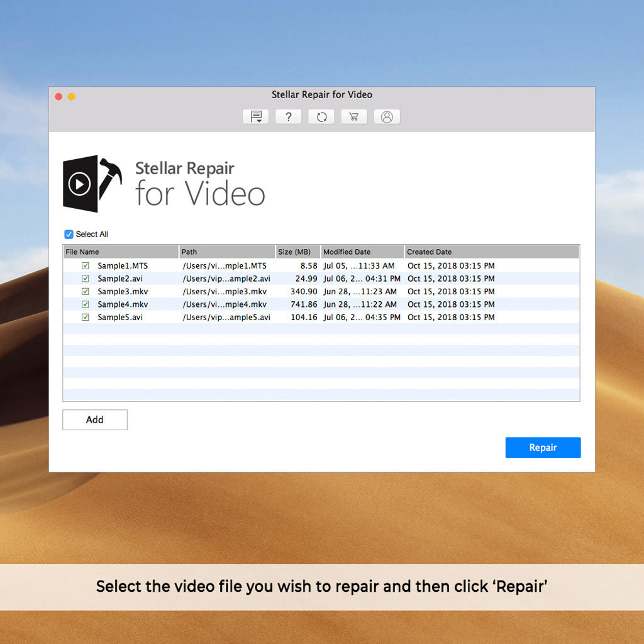This screenshot has height=644, width=644.
Task: Click path /Users/vi...mple1.MTS
Action: 225,266
